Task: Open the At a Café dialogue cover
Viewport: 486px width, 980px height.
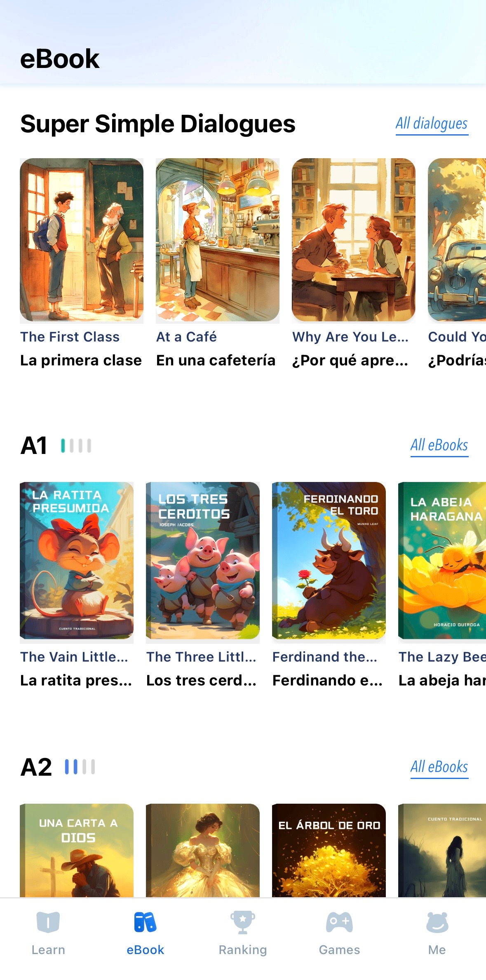Action: 218,240
